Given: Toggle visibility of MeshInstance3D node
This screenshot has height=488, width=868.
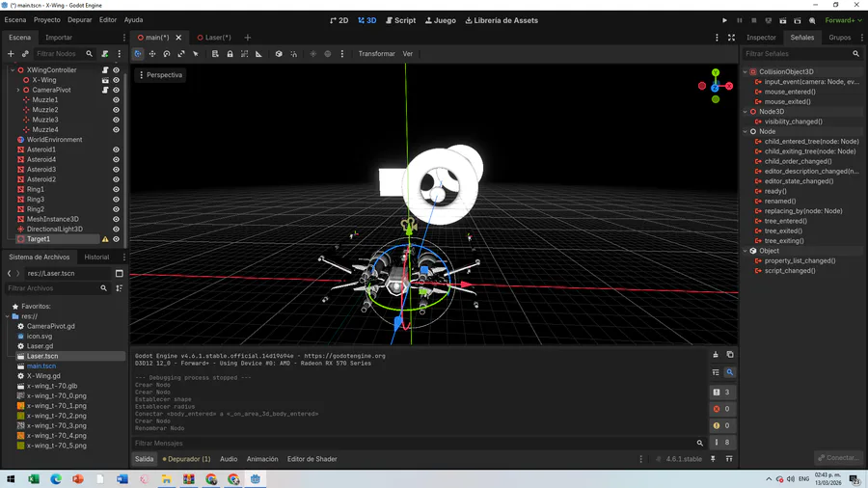Looking at the screenshot, I should point(117,219).
